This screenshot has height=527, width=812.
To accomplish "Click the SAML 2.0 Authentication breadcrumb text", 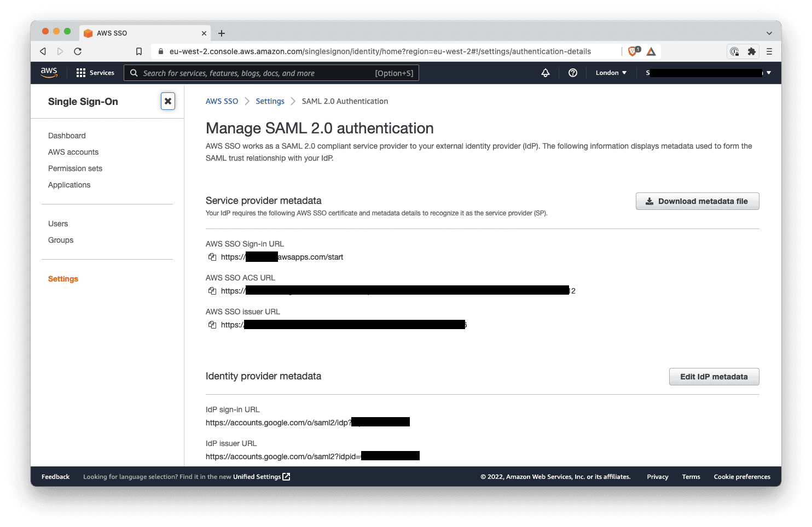I will (345, 101).
